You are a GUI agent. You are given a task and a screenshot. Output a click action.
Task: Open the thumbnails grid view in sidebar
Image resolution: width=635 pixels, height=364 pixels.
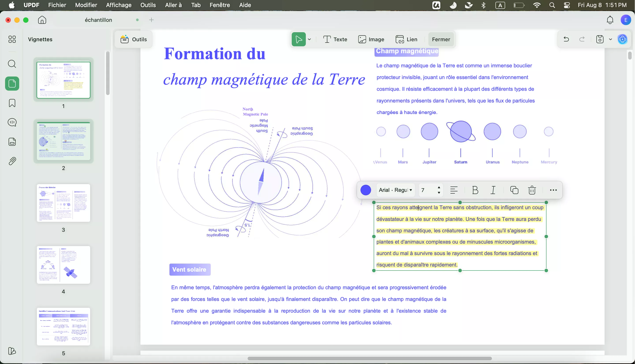click(12, 39)
